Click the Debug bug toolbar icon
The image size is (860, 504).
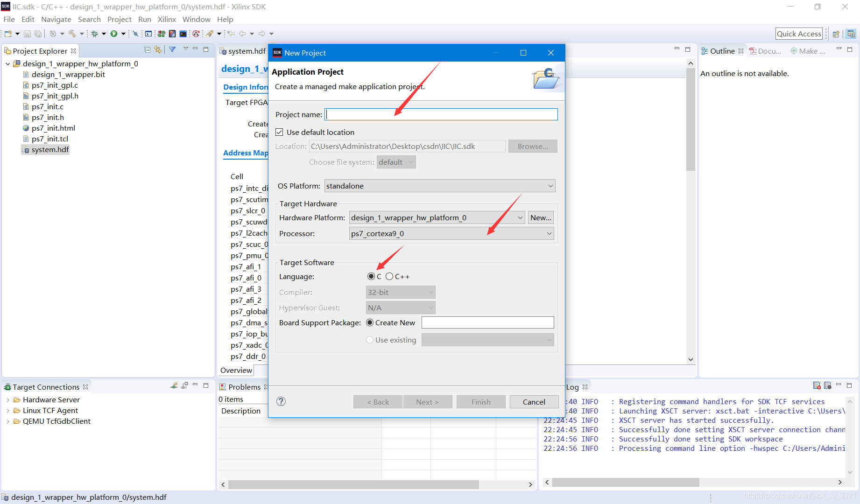[94, 34]
